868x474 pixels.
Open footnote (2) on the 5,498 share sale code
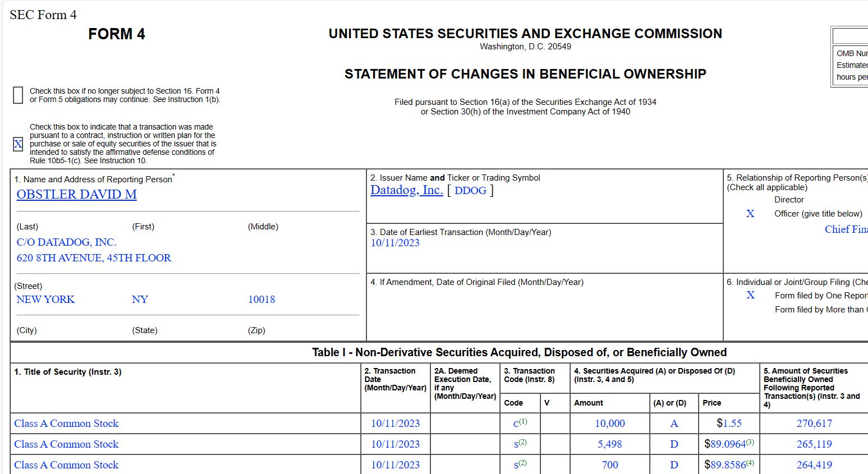tap(522, 442)
